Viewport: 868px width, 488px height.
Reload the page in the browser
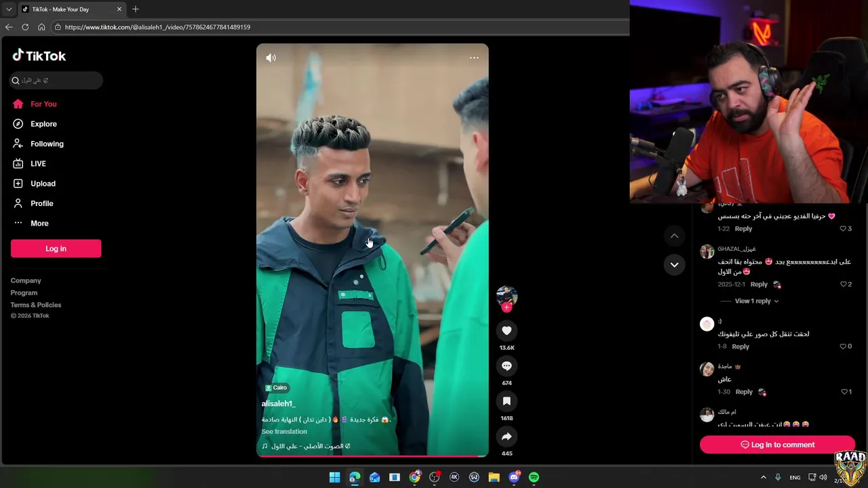pyautogui.click(x=25, y=27)
